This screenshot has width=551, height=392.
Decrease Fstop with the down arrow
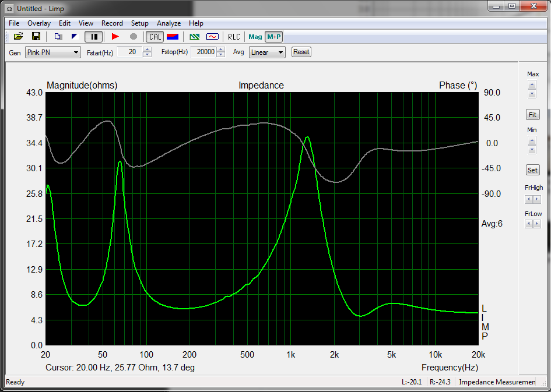221,54
